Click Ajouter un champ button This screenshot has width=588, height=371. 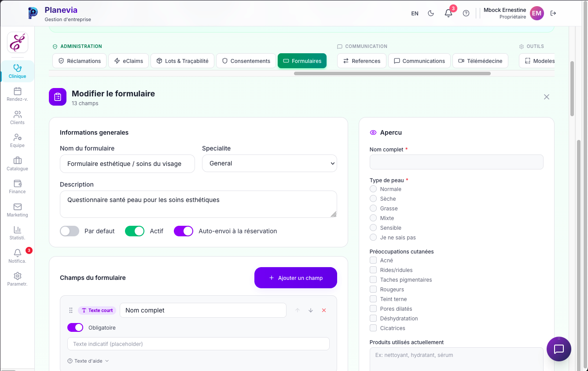(x=296, y=278)
